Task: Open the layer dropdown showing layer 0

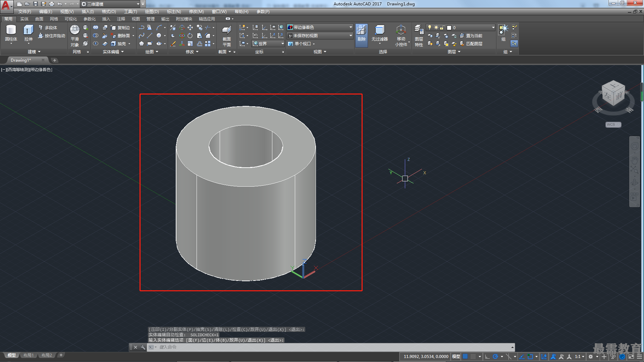Action: tap(461, 27)
